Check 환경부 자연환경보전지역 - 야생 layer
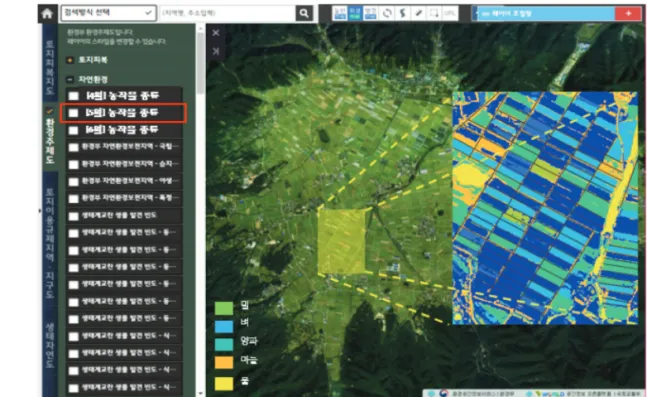647x397 pixels. tap(74, 182)
